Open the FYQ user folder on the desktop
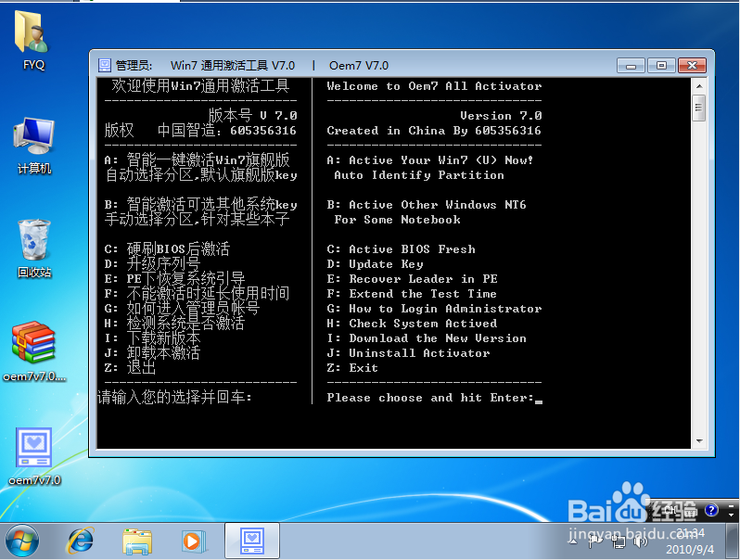The height and width of the screenshot is (560, 740). (x=33, y=40)
